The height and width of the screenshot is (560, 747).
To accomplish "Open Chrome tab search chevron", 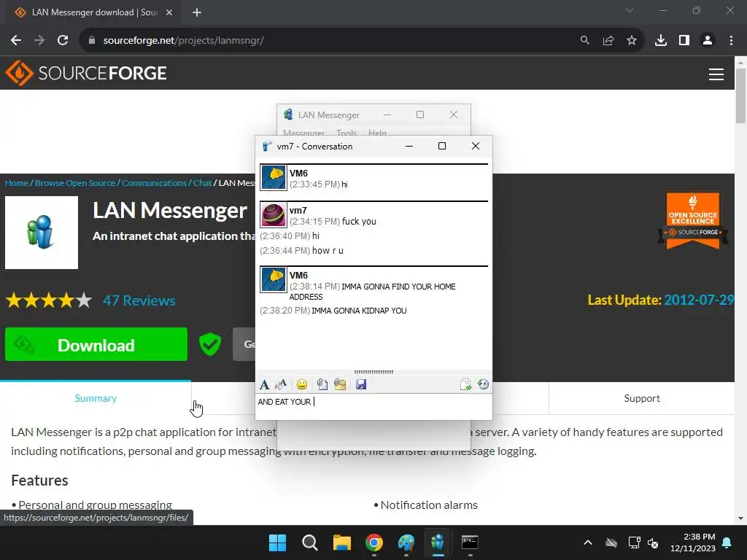I will click(630, 10).
